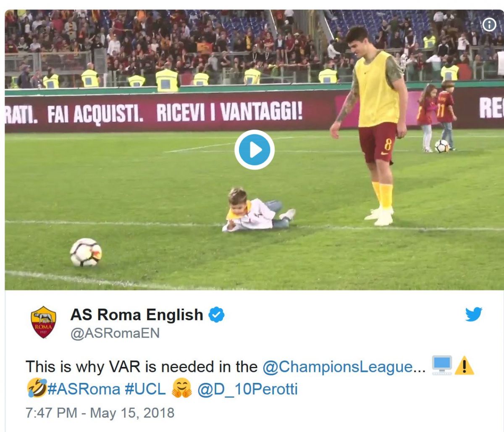This screenshot has height=432, width=504.
Task: Visit the @D_10Perotti mention
Action: 247,389
